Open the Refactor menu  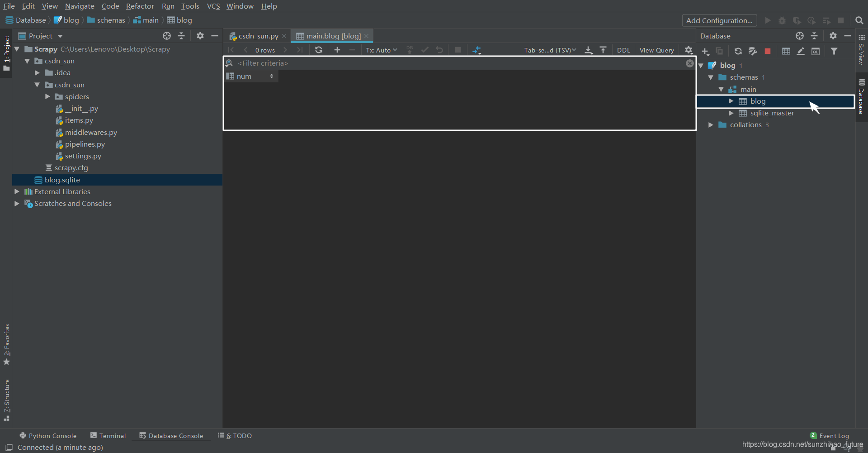coord(140,6)
